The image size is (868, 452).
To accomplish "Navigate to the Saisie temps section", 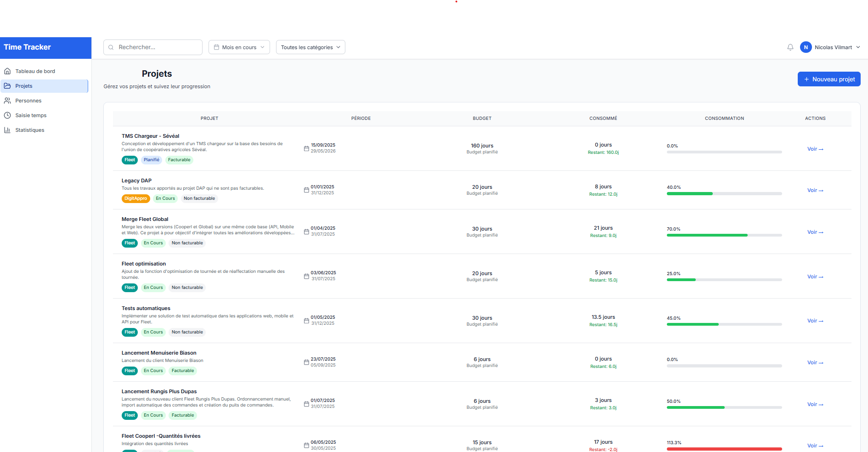I will tap(31, 115).
